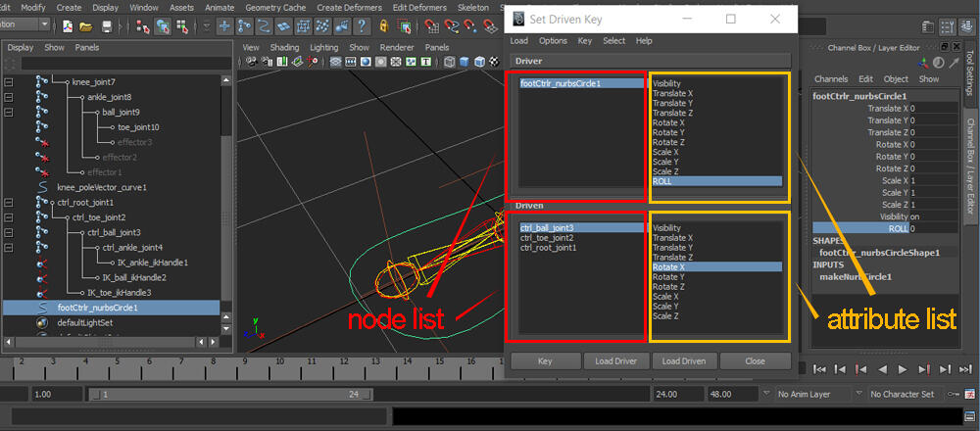
Task: Show Tool Settings icon at top right
Action: (948, 26)
